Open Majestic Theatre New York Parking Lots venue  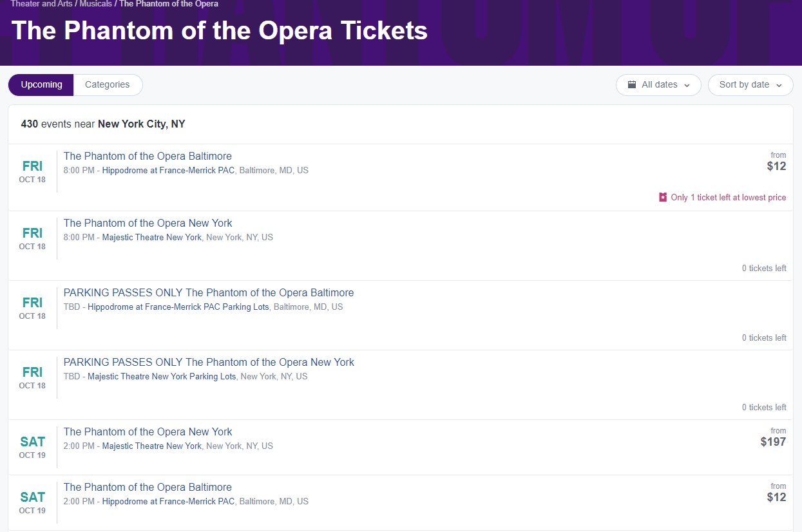click(x=162, y=376)
